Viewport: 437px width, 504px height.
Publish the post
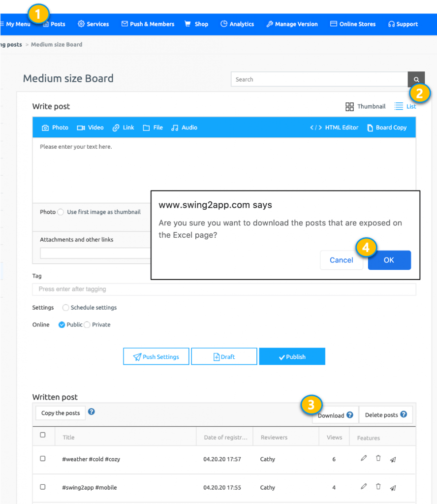tap(292, 356)
